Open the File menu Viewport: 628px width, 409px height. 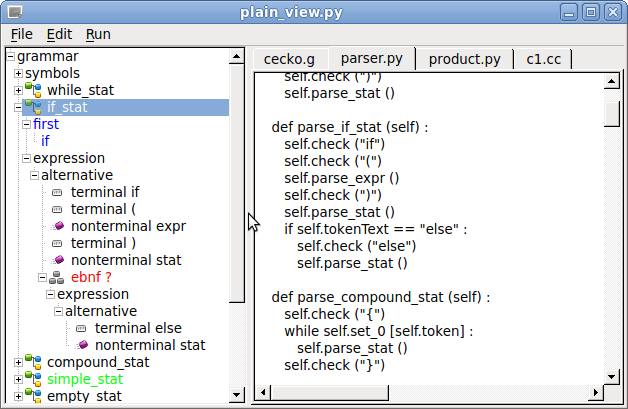click(22, 34)
